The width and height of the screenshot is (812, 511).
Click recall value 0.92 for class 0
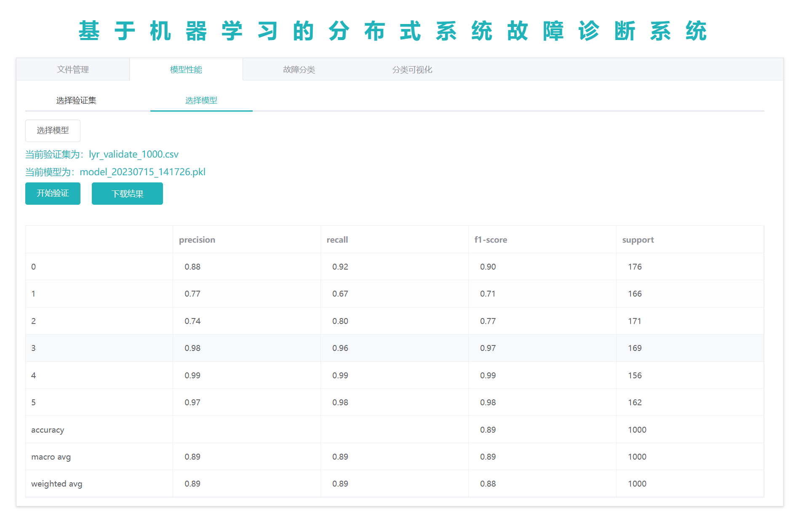[x=340, y=267]
